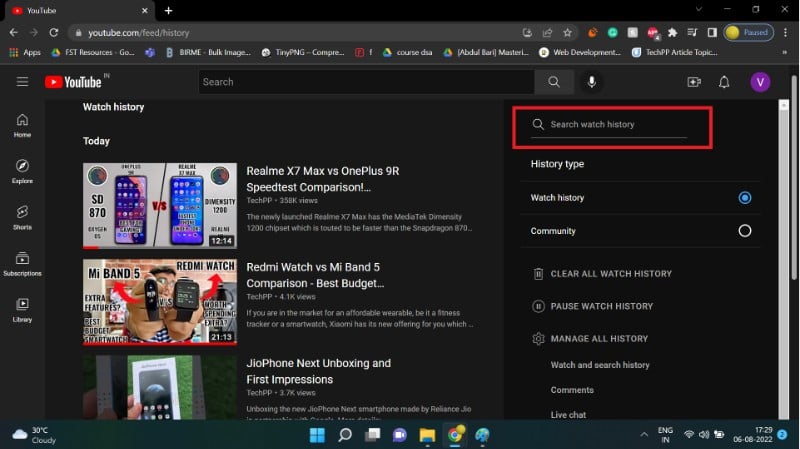Open the Create video camera icon

pyautogui.click(x=694, y=82)
